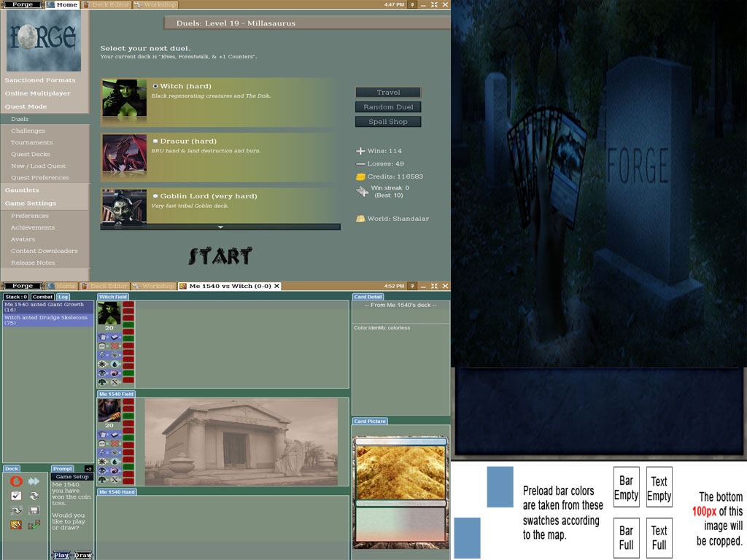Expand the Gauntlets sidebar section
The width and height of the screenshot is (747, 560).
click(x=22, y=190)
